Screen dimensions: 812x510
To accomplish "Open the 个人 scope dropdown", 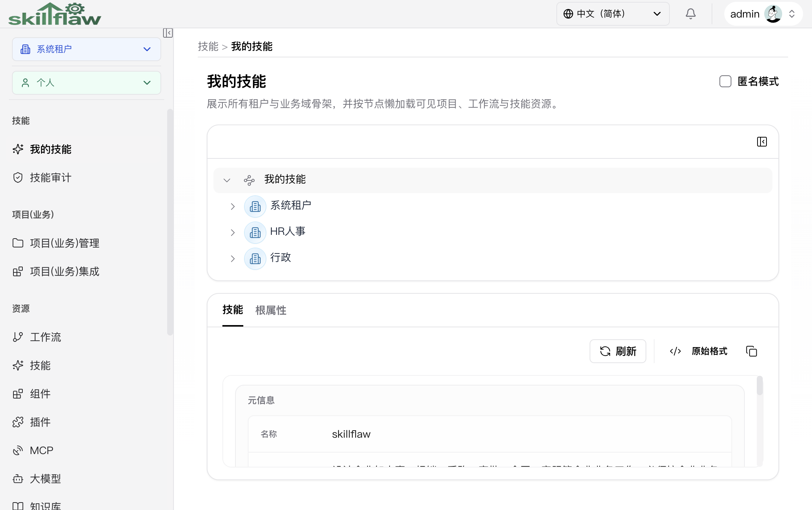I will pos(87,83).
